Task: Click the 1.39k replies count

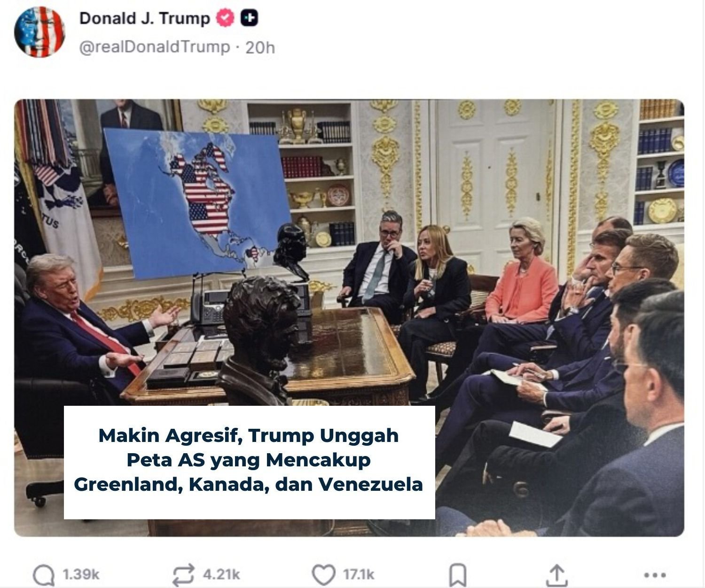Action: click(81, 574)
